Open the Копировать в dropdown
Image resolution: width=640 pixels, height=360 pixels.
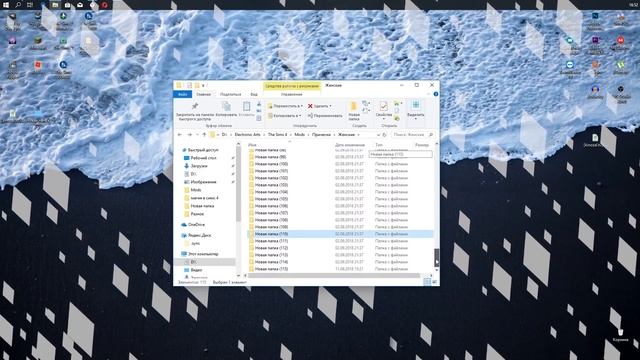284,116
